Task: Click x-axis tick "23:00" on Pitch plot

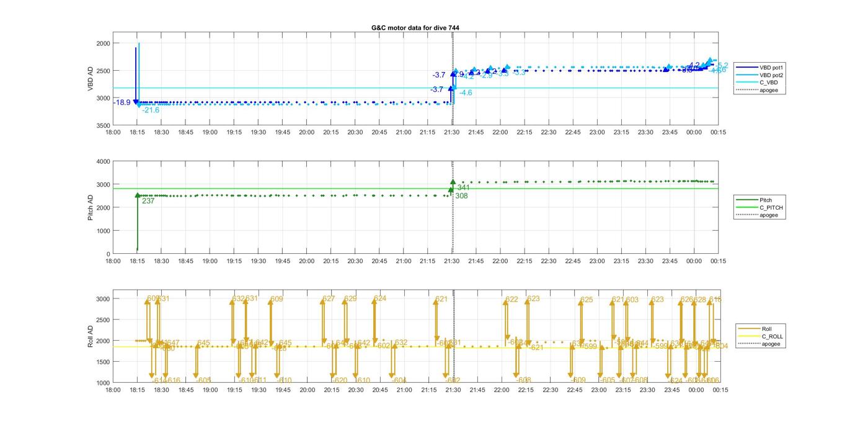Action: (x=597, y=261)
